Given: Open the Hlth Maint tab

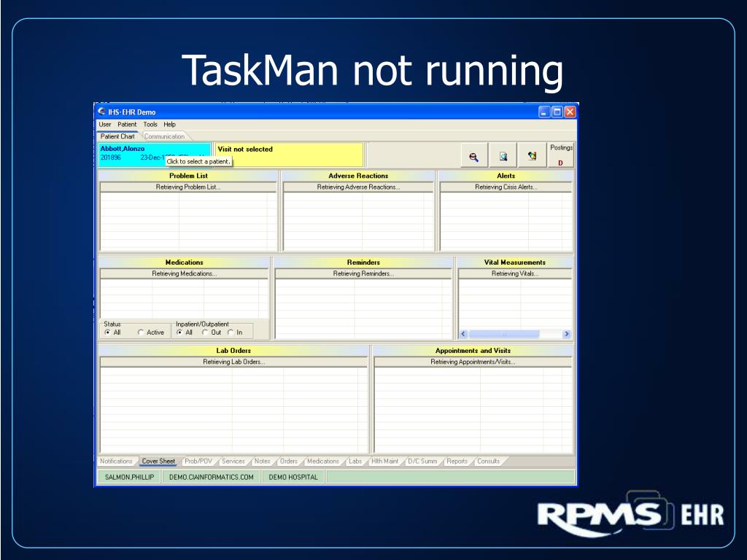Looking at the screenshot, I should click(384, 461).
